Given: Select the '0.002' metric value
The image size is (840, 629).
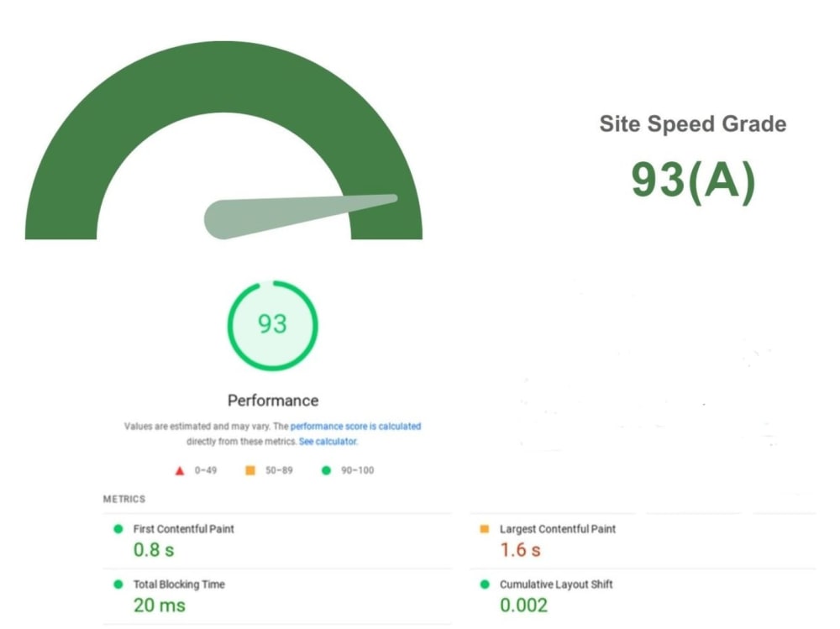Looking at the screenshot, I should (524, 605).
